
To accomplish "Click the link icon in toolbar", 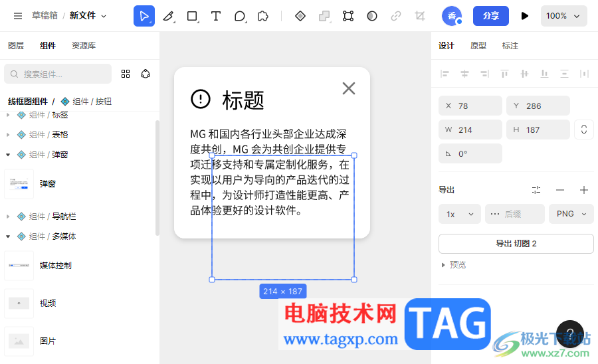I will pyautogui.click(x=396, y=16).
